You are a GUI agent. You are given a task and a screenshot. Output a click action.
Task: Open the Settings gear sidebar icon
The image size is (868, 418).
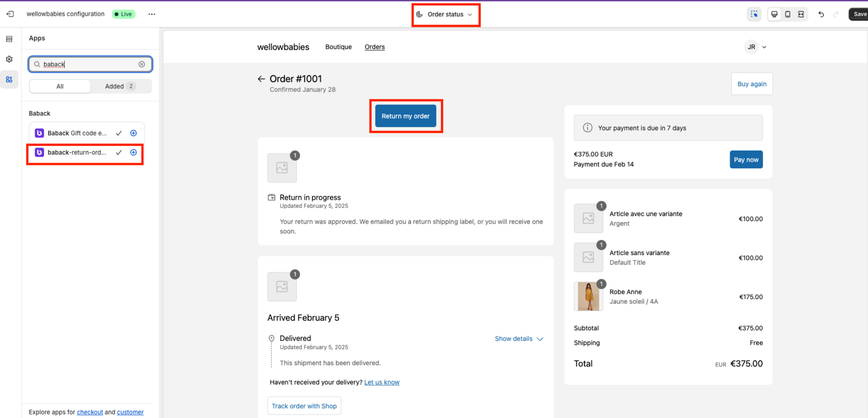9,59
